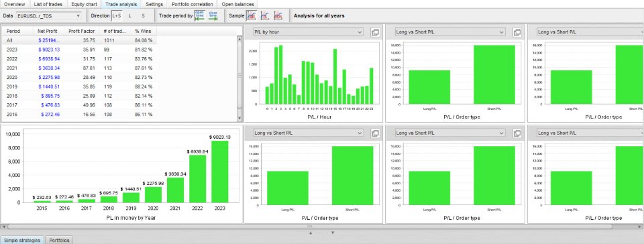Click the panel collapse handle arrows at bottom
This screenshot has width=644, height=244.
[x=321, y=233]
